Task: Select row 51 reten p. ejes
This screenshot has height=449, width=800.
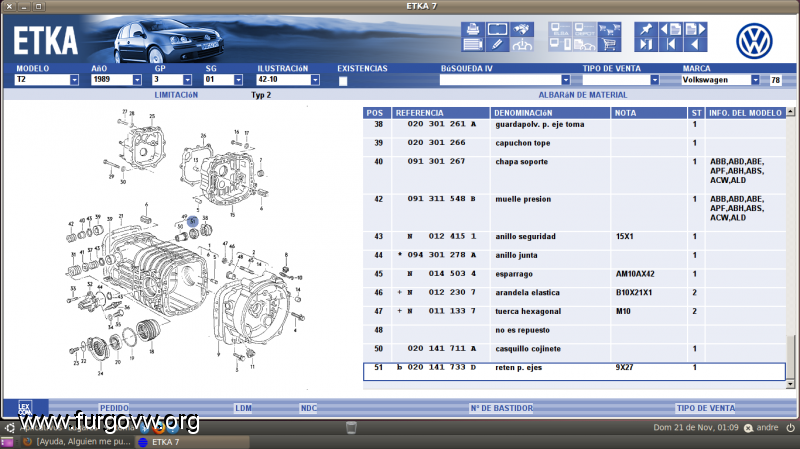Action: (574, 372)
